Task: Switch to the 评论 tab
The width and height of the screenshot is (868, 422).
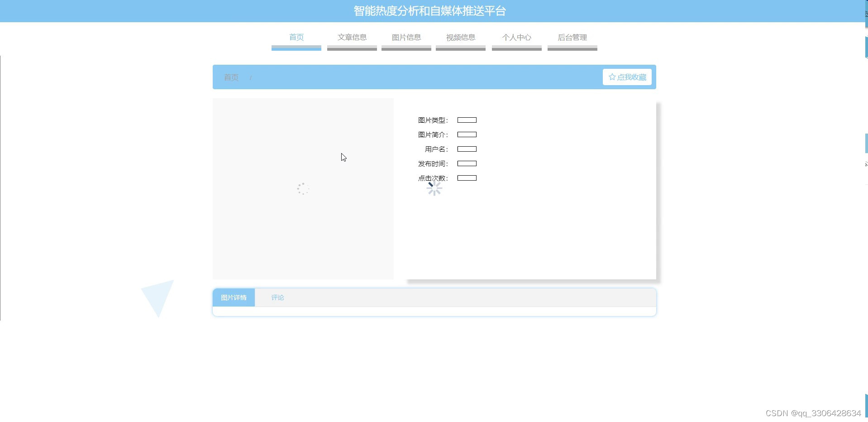Action: pyautogui.click(x=277, y=297)
